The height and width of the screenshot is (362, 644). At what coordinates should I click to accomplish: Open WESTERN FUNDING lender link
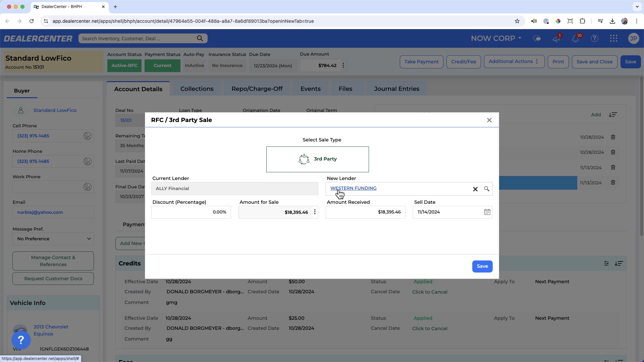pos(353,188)
